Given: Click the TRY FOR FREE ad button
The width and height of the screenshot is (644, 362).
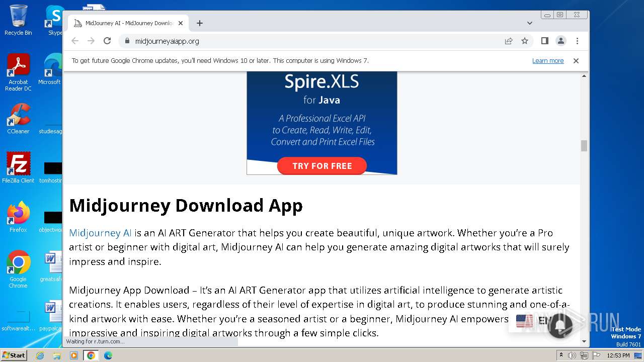Looking at the screenshot, I should click(x=322, y=166).
